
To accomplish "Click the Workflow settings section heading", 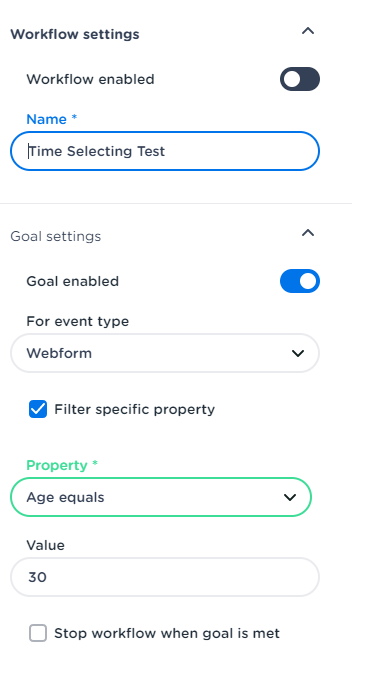I will click(75, 34).
